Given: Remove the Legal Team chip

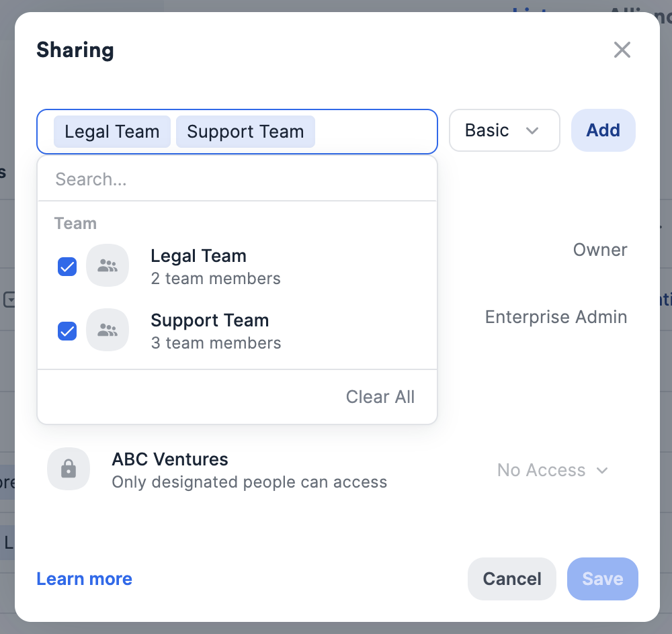Looking at the screenshot, I should coord(112,132).
